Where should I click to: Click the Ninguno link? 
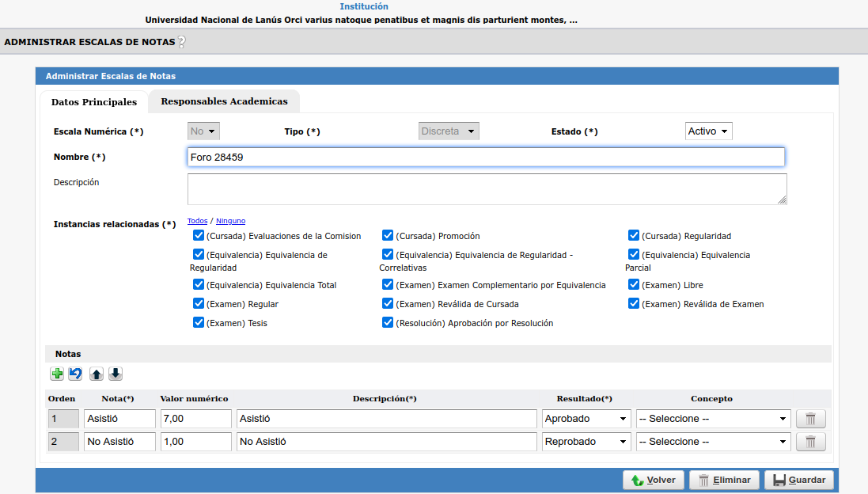(x=230, y=221)
